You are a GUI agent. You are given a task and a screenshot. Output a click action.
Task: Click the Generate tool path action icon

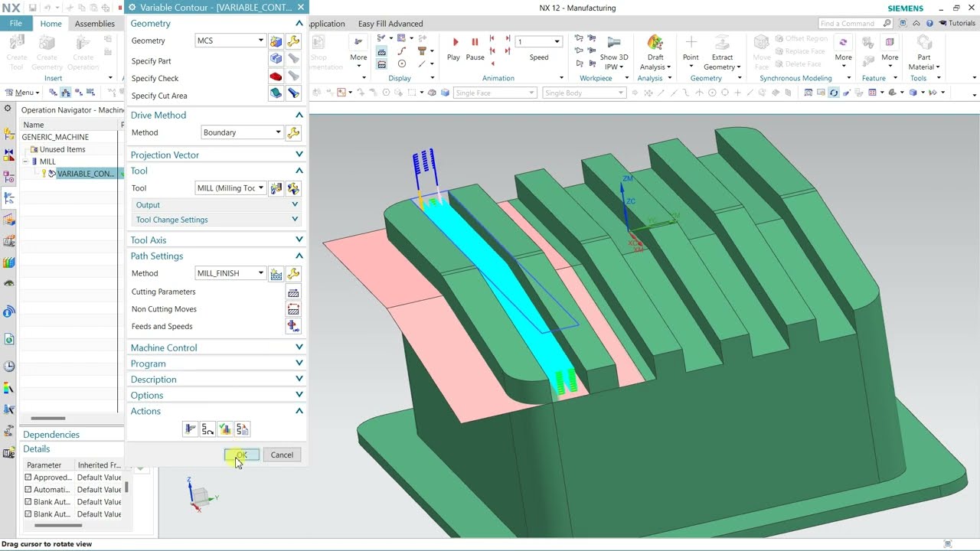pyautogui.click(x=191, y=429)
